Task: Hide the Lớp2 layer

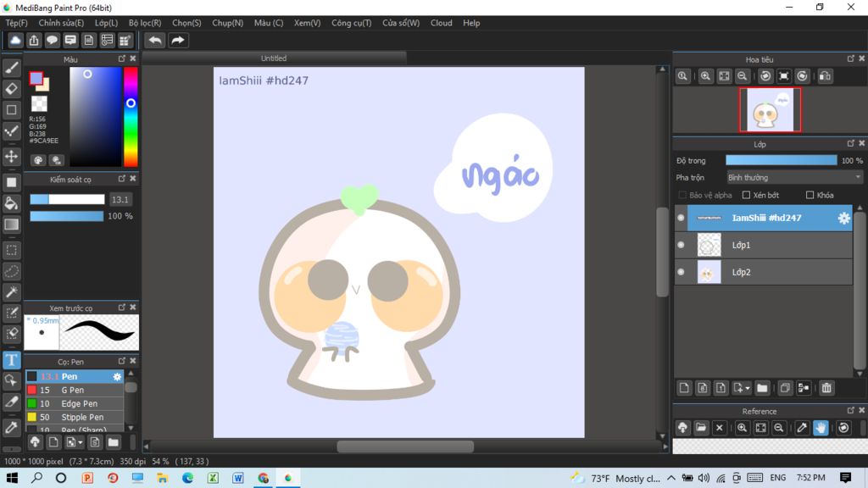Action: point(681,272)
